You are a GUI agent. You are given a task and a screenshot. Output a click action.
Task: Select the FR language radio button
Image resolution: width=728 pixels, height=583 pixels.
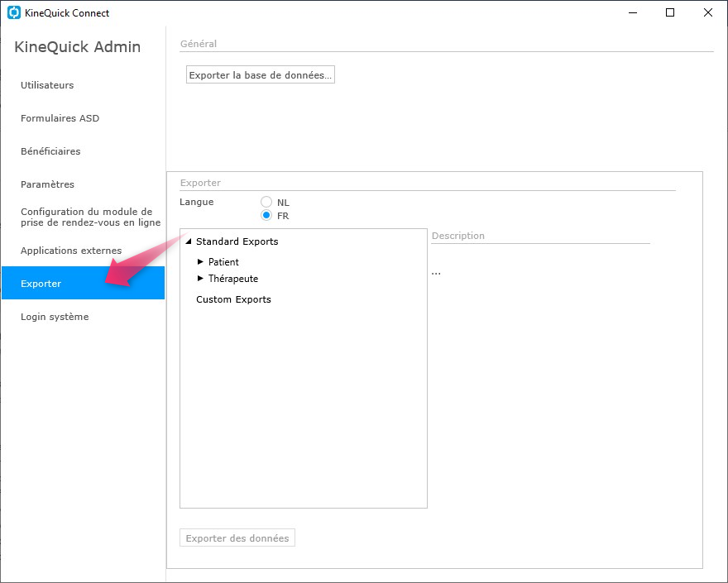pyautogui.click(x=266, y=215)
